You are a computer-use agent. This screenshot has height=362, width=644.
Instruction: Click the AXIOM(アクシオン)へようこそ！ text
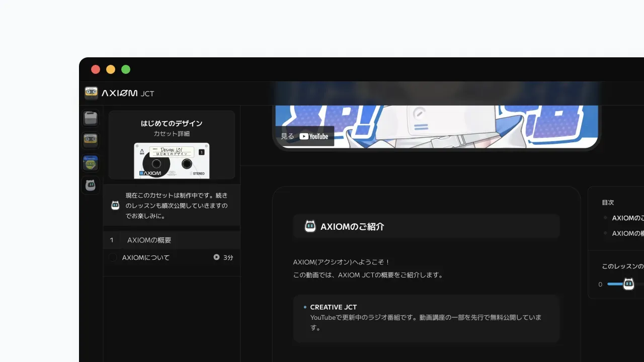click(x=342, y=262)
